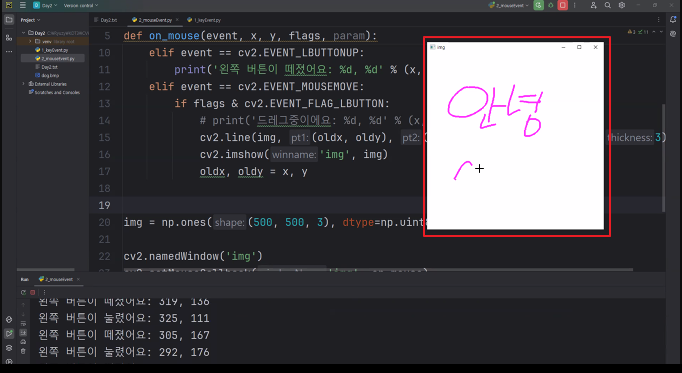Image resolution: width=682 pixels, height=373 pixels.
Task: Switch to 1_keyEvent.py editor tab
Action: coord(204,20)
